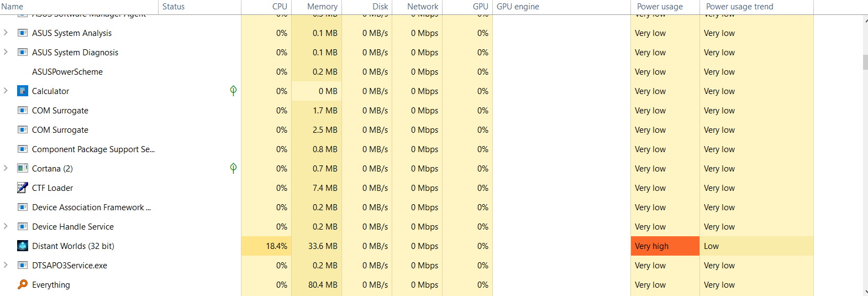
Task: Click the Distant Worlds game icon
Action: coord(23,246)
